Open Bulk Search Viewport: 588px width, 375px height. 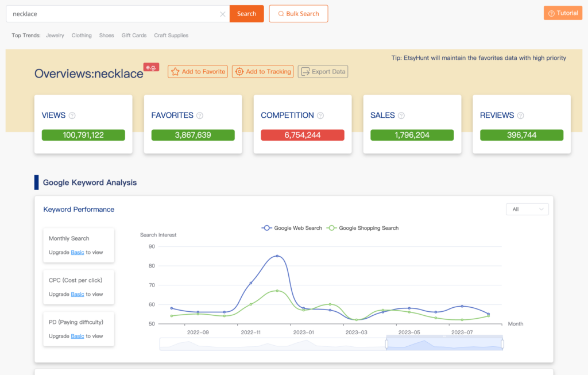coord(298,14)
